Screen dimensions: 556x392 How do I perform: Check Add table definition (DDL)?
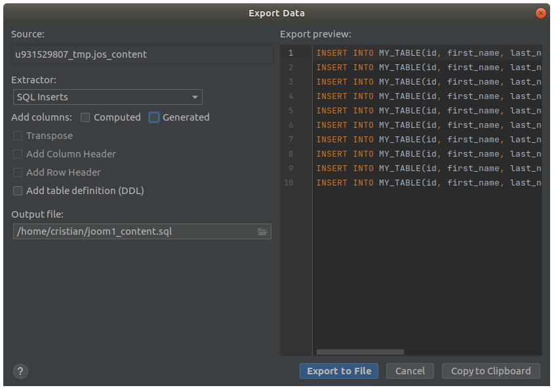point(18,191)
